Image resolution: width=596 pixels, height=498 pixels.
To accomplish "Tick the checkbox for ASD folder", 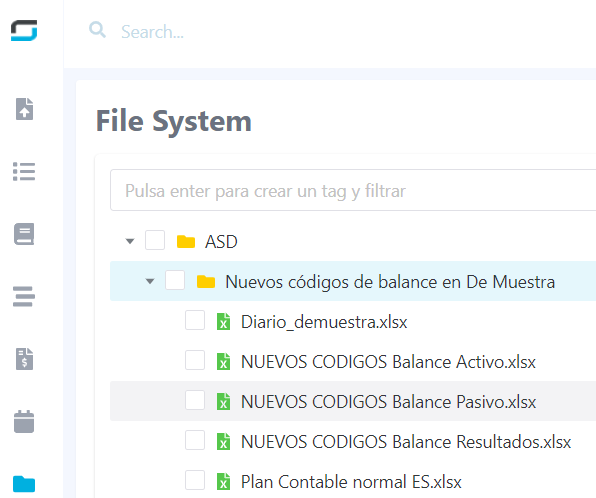I will click(x=155, y=240).
